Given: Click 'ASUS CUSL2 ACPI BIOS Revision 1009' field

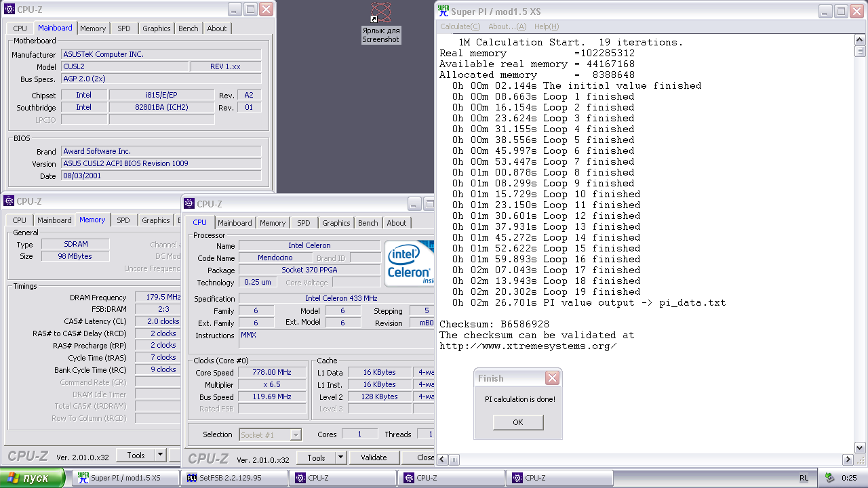Looking at the screenshot, I should 161,163.
